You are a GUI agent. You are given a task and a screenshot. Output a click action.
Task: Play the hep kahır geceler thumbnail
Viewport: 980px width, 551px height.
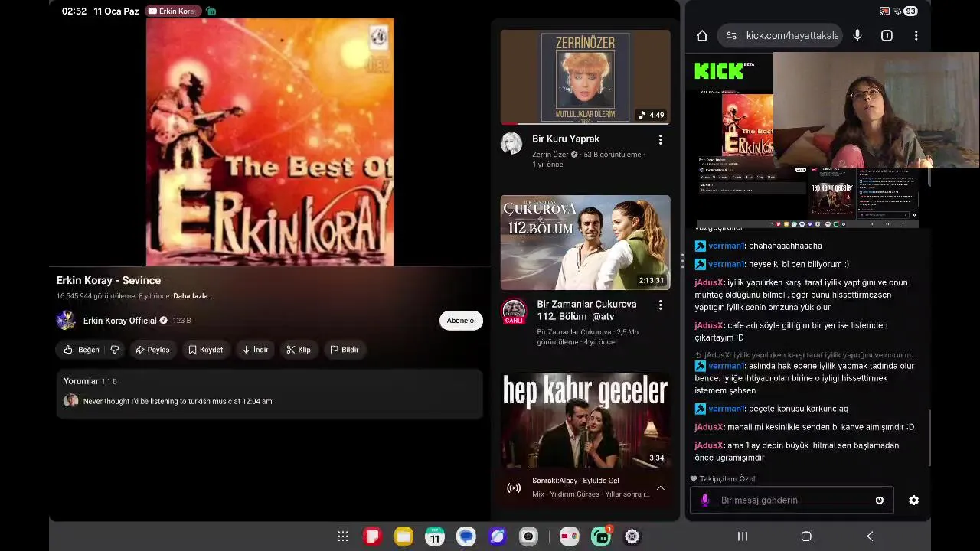[x=586, y=419]
